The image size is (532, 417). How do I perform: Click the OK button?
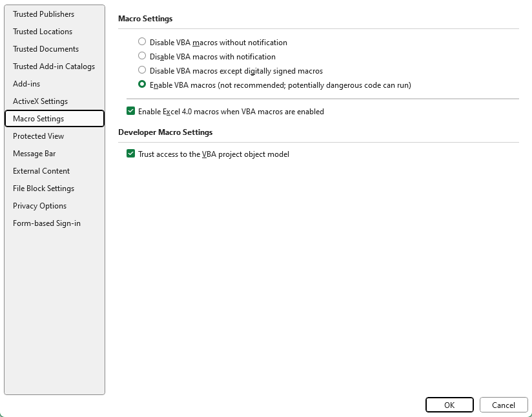[449, 405]
